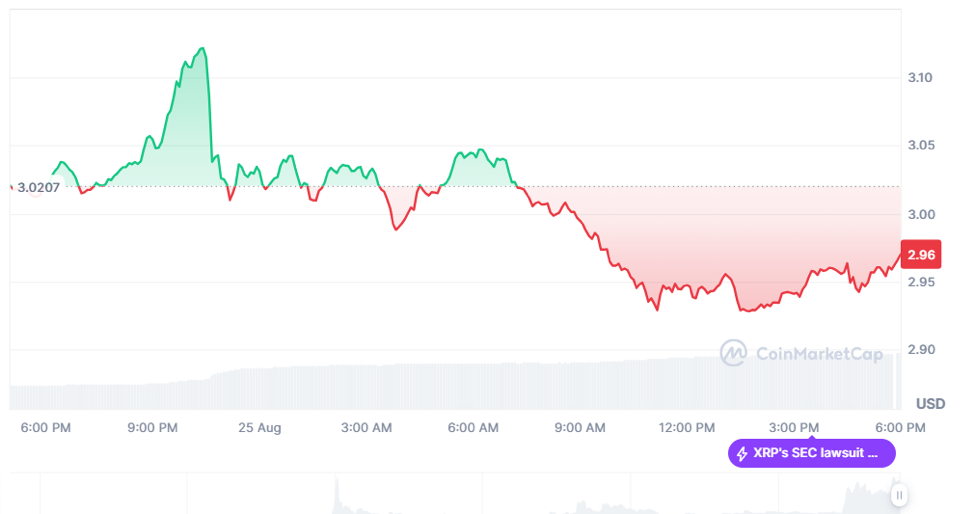Viewport: 974px width, 514px height.
Task: Select the USD currency label
Action: [x=930, y=404]
